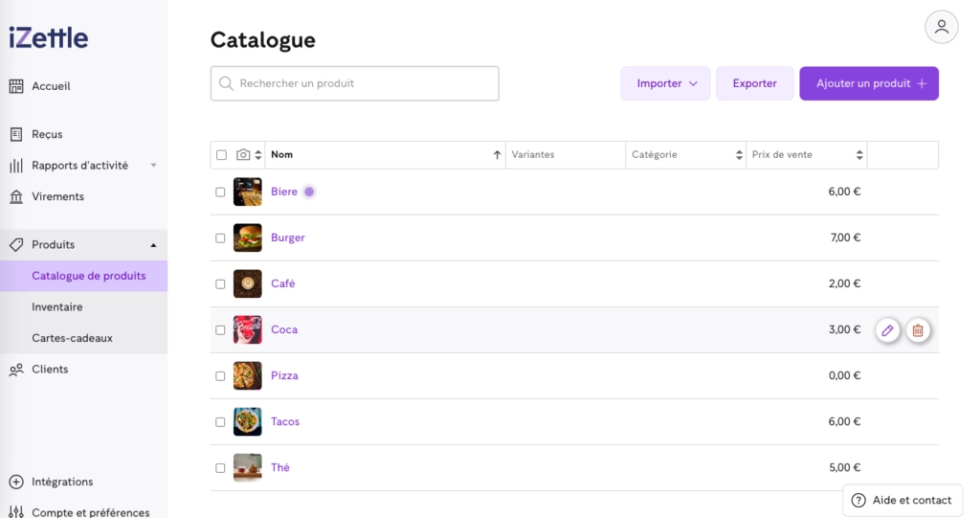The image size is (980, 518).
Task: Open Inventaire in the sidebar
Action: click(56, 307)
